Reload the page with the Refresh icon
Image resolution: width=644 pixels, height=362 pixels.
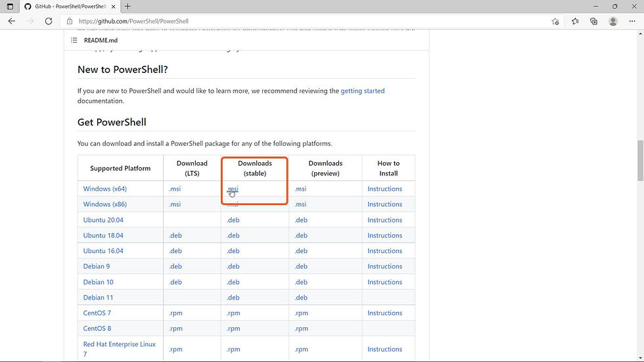[49, 21]
